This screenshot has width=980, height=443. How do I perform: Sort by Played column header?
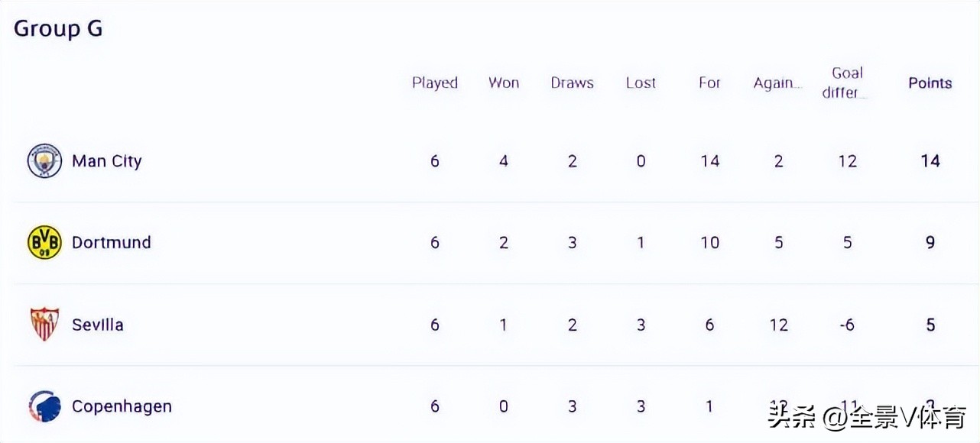pos(434,83)
